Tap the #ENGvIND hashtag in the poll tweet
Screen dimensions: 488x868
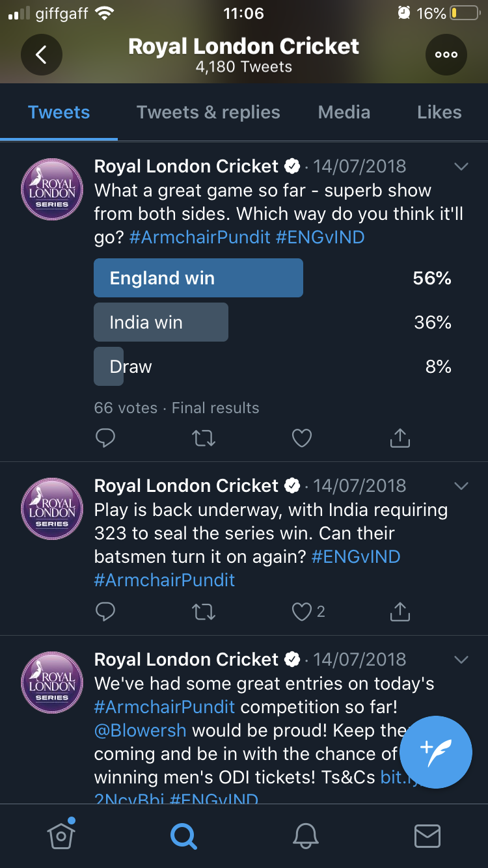click(320, 237)
